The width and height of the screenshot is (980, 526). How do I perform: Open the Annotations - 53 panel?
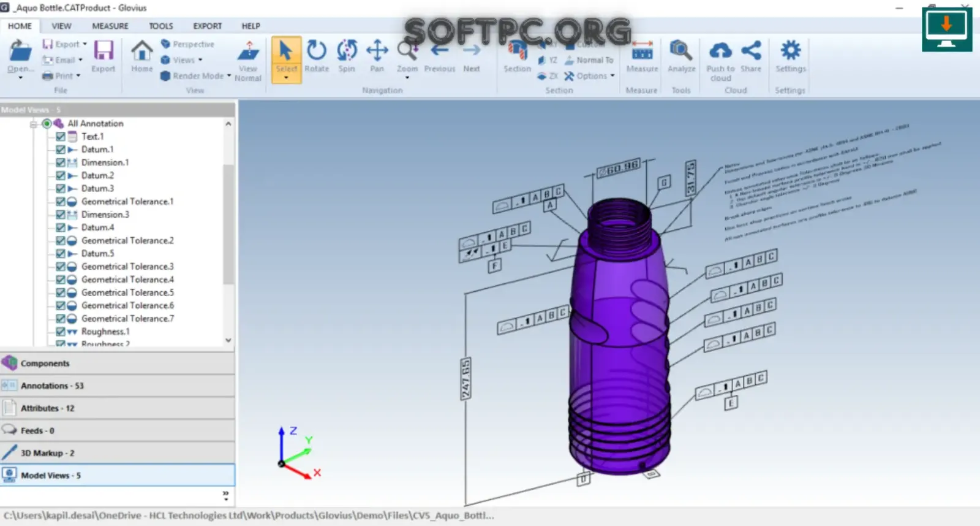point(118,386)
